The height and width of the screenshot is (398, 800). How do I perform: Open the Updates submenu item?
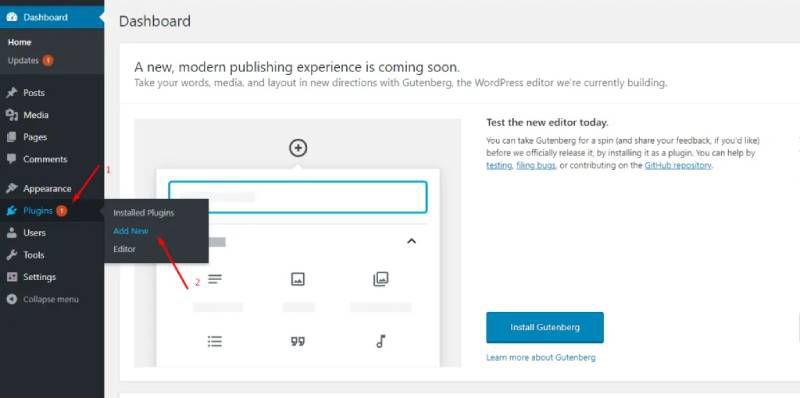(23, 60)
